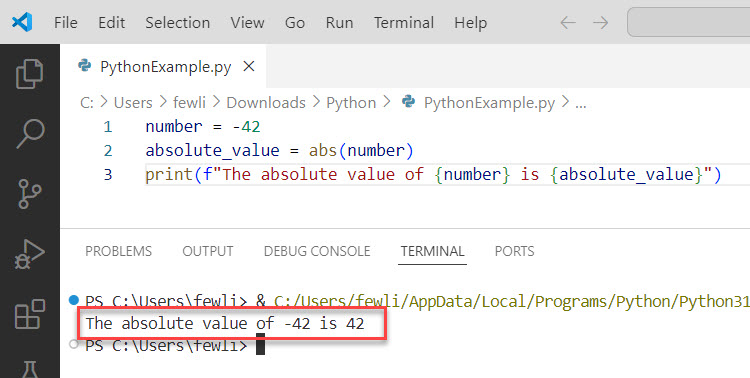Open the Edit menu

pos(111,22)
